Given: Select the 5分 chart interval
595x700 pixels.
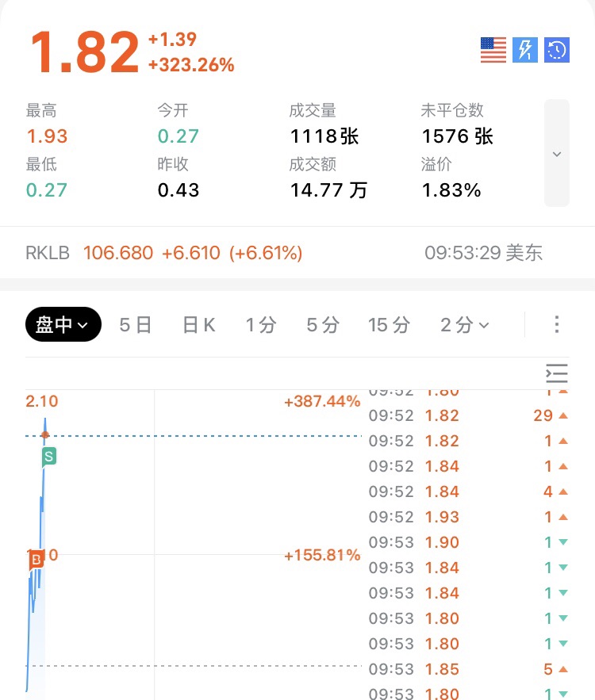Looking at the screenshot, I should pos(323,325).
